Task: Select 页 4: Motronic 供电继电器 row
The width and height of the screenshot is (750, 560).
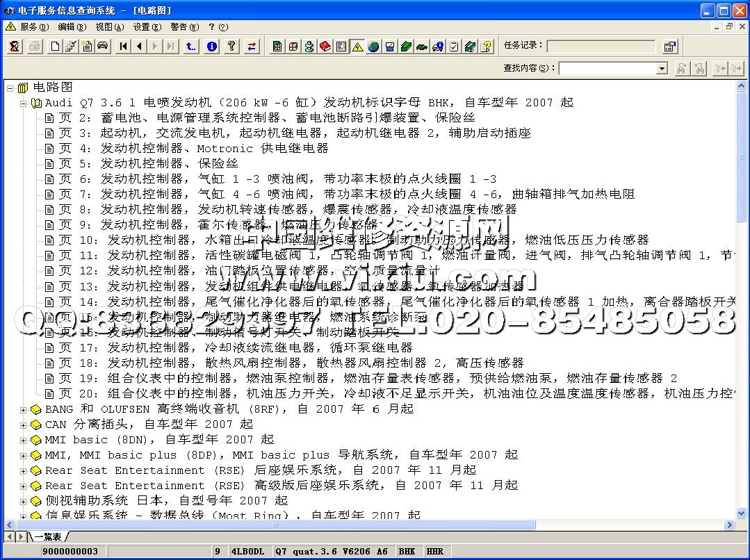Action: tap(186, 148)
